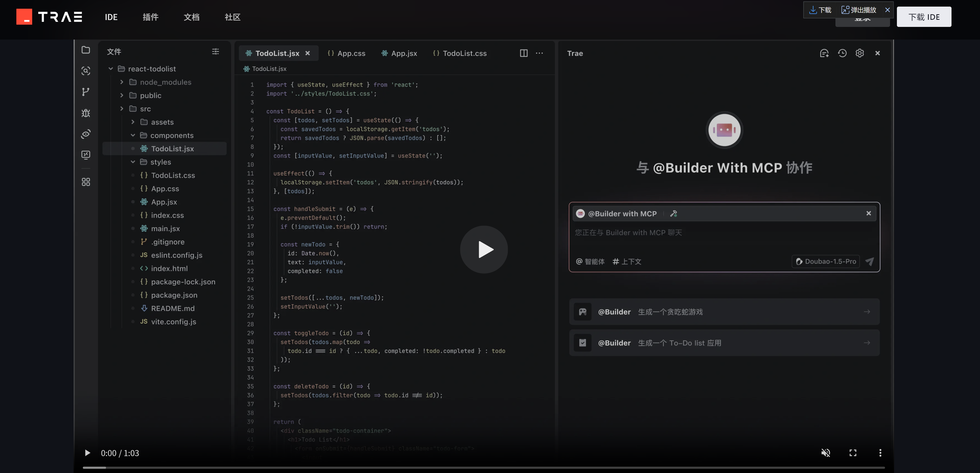
Task: Open the IDE menu in site header
Action: coord(111,17)
